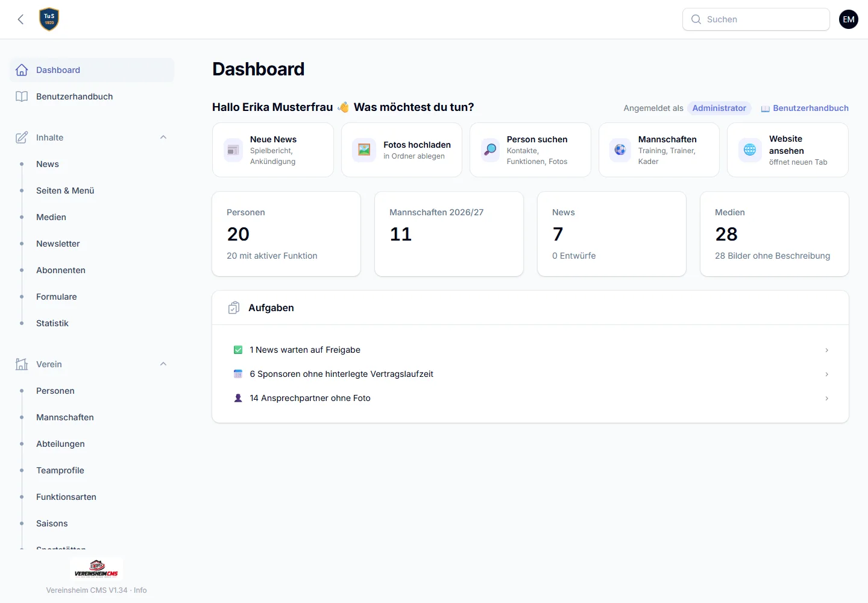The height and width of the screenshot is (603, 868).
Task: Click the globe icon on Website ansehen card
Action: [x=750, y=150]
